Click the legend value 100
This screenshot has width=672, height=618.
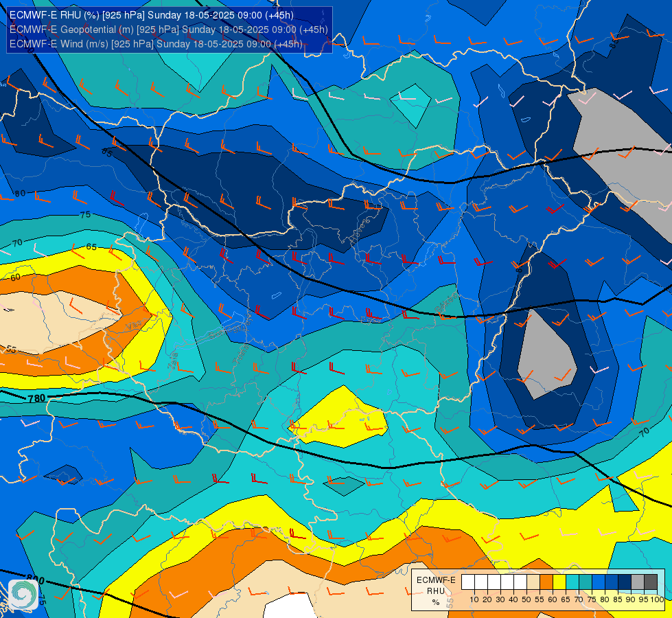(x=657, y=600)
